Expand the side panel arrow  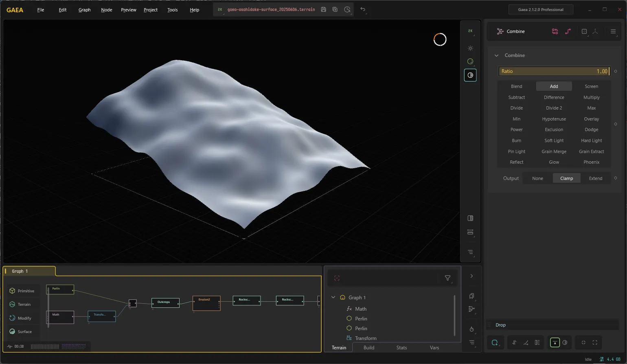(471, 276)
